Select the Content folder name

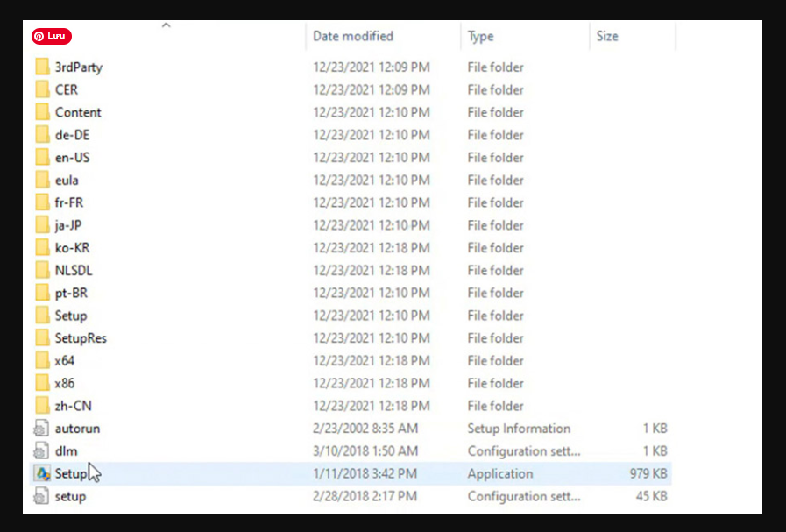(x=78, y=112)
